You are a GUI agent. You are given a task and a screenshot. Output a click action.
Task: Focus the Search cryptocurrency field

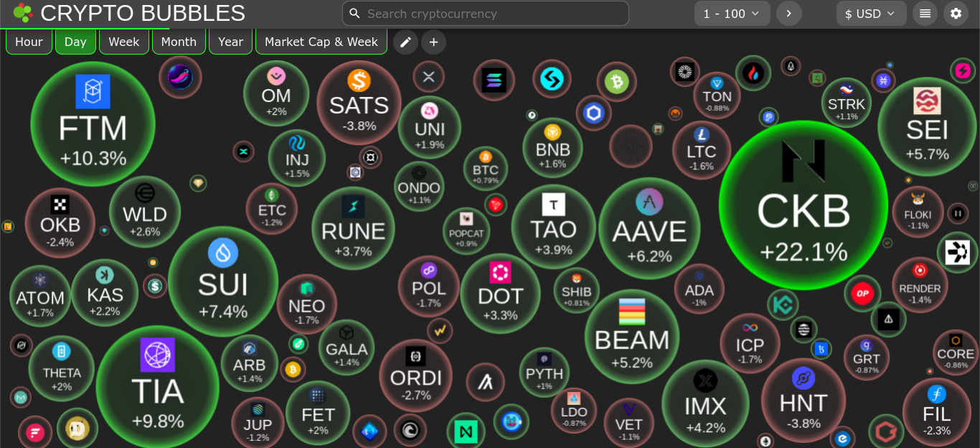pos(486,14)
